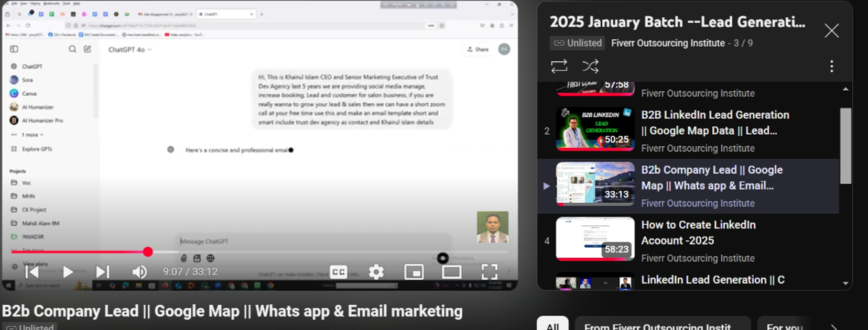This screenshot has width=868, height=330.
Task: Toggle the ChatGPT sidebar panel icon in the video
Action: 14,49
